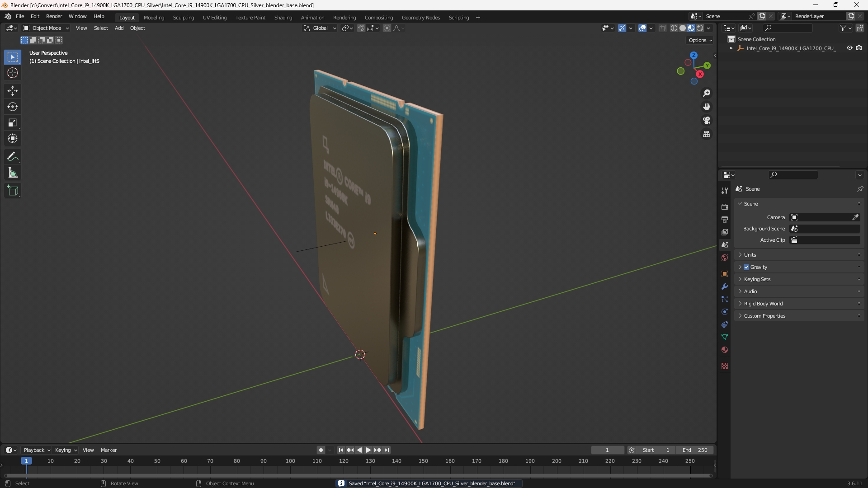This screenshot has height=488, width=868.
Task: Open the Tool properties tab
Action: click(725, 191)
